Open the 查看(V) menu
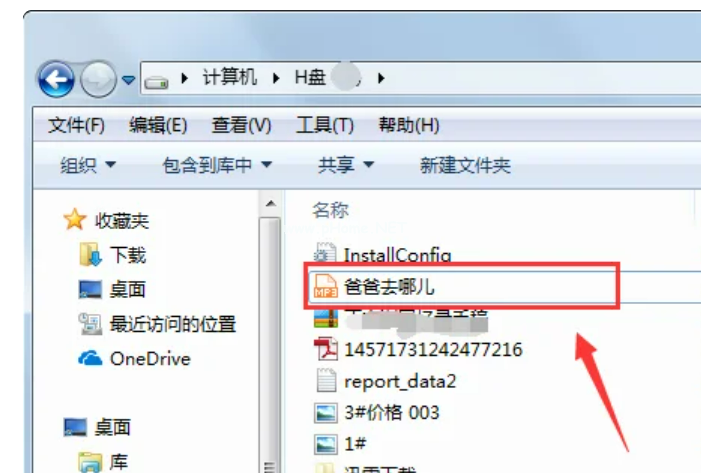This screenshot has height=473, width=701. click(241, 125)
